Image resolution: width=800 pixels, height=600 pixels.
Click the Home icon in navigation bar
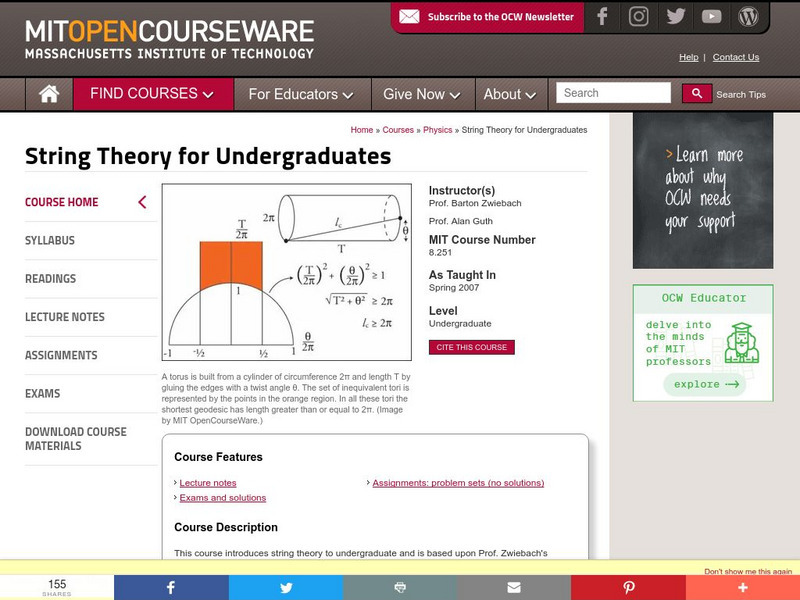click(x=49, y=94)
